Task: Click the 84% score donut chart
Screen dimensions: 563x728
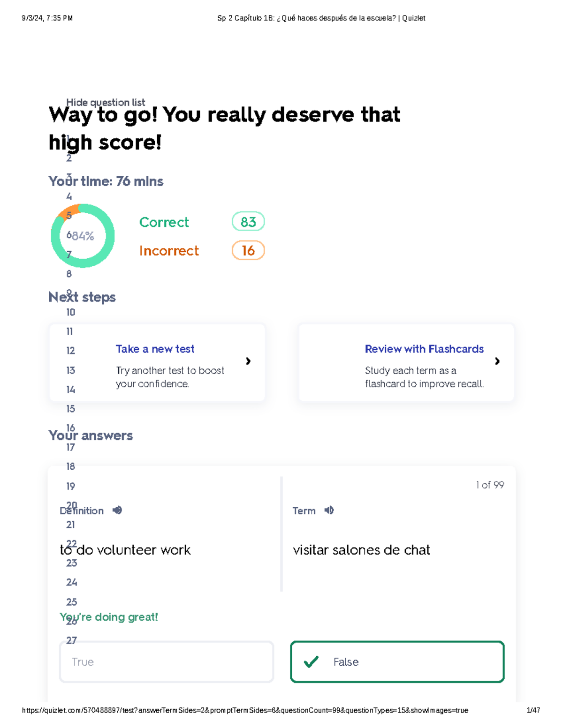Action: tap(83, 236)
